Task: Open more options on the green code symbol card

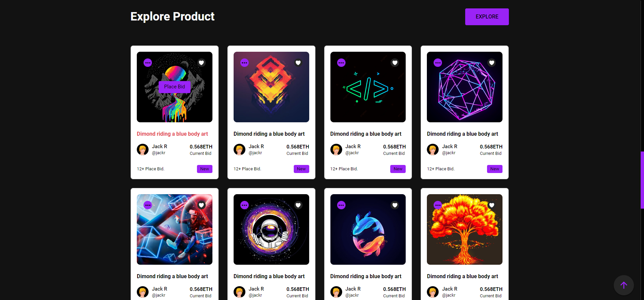Action: (341, 62)
